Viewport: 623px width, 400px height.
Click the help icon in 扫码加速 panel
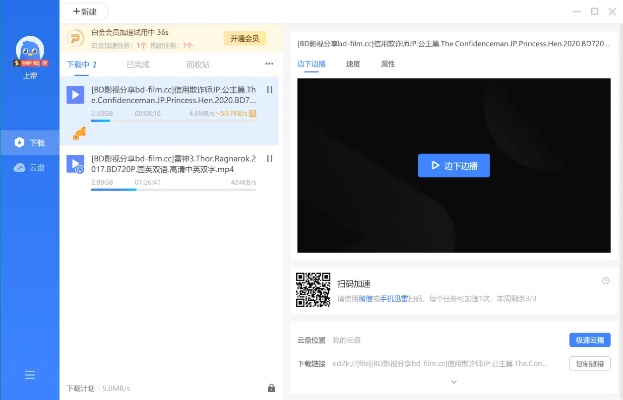tap(605, 281)
